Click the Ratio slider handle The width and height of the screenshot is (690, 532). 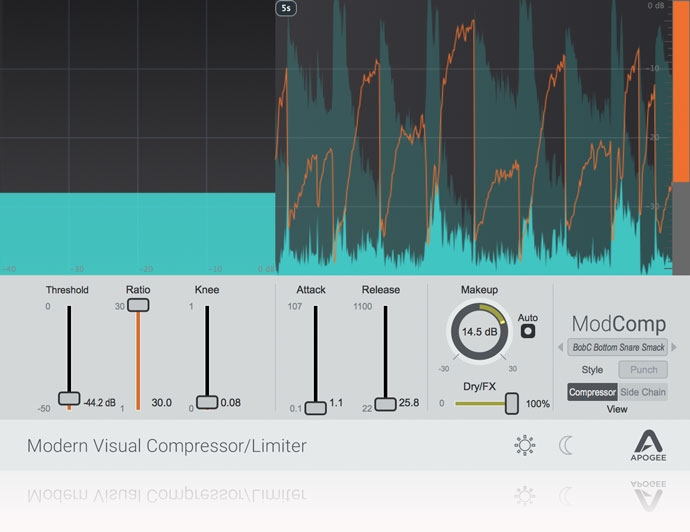coord(138,304)
